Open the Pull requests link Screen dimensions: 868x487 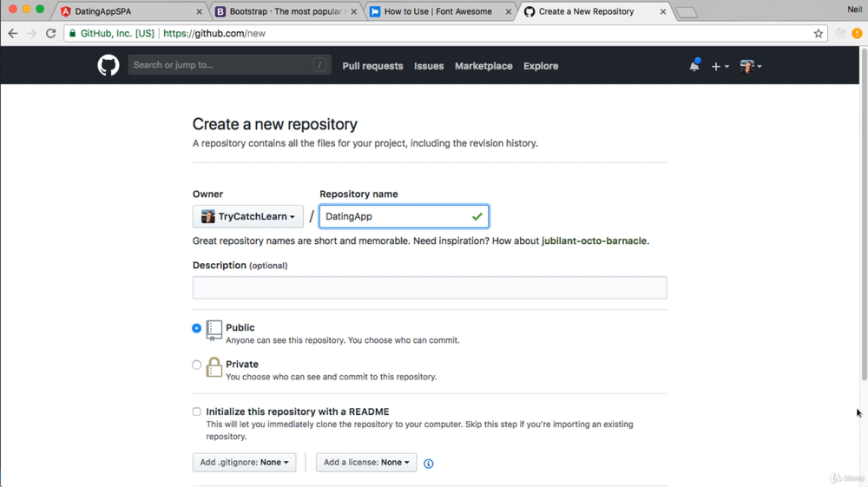372,66
